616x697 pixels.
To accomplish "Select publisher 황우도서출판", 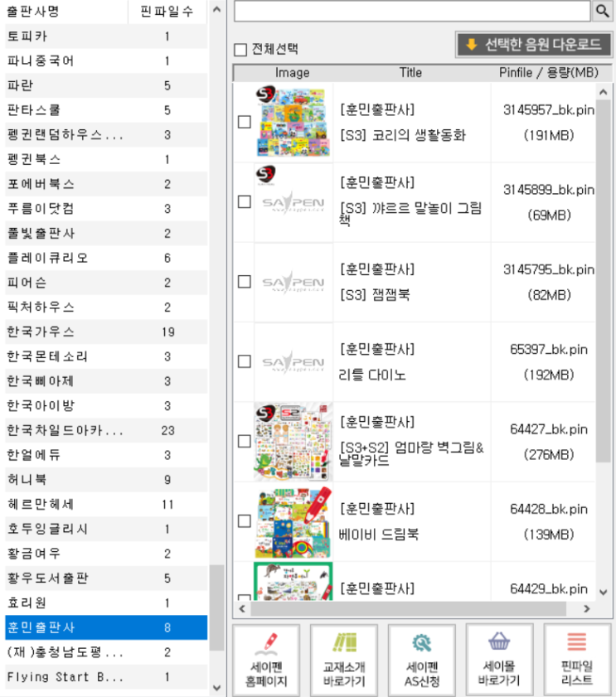I will (x=106, y=578).
